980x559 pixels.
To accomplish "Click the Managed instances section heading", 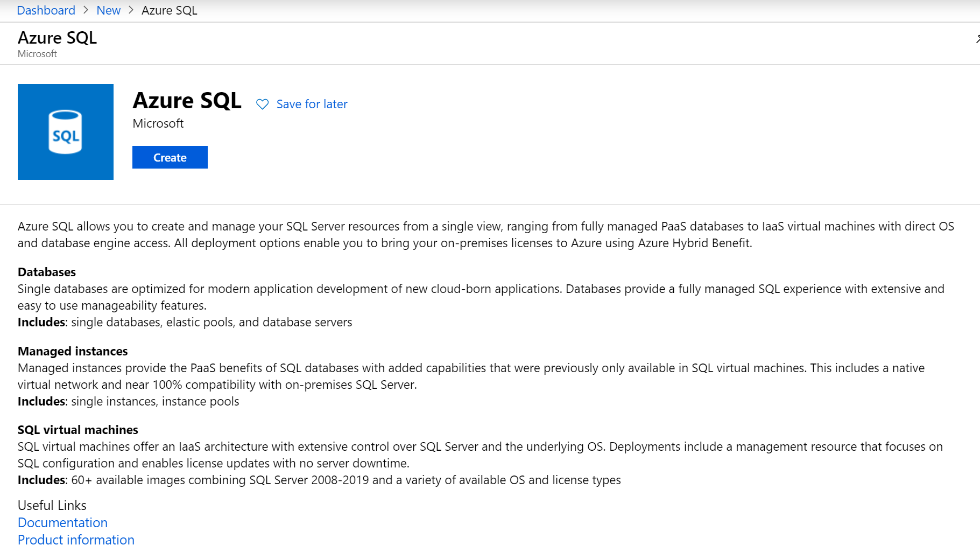I will pos(73,351).
